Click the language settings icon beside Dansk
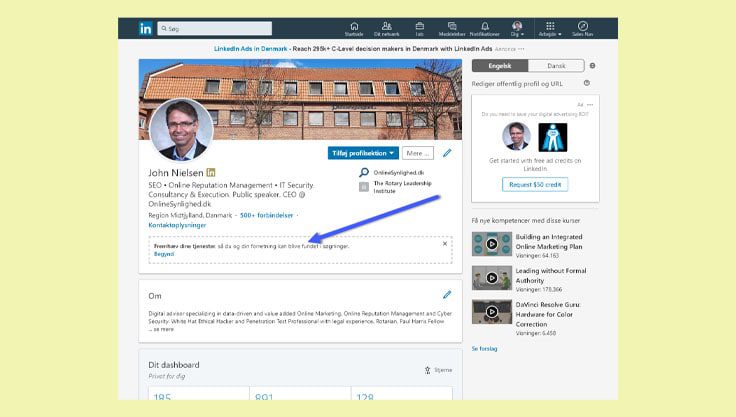The height and width of the screenshot is (417, 736). coord(592,66)
